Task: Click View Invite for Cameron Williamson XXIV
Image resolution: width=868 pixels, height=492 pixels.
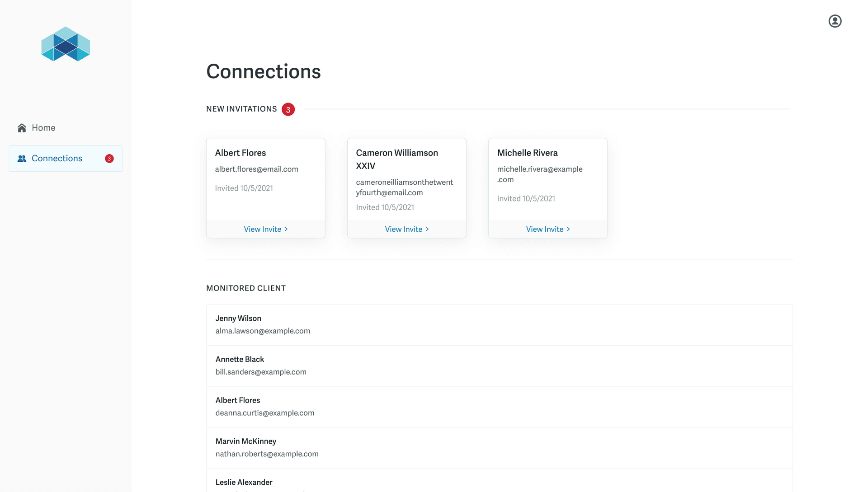Action: (x=404, y=229)
